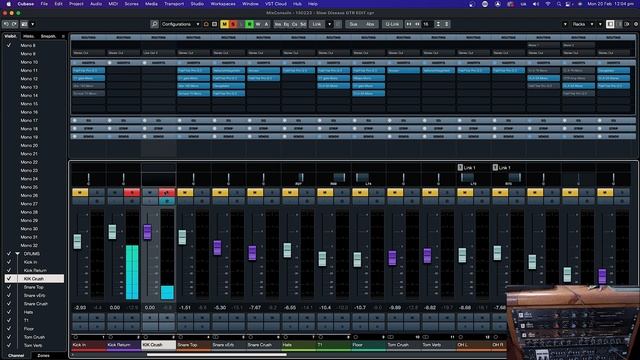Click the Apple logo menu
Viewport: 640px width, 360px height.
8,4
